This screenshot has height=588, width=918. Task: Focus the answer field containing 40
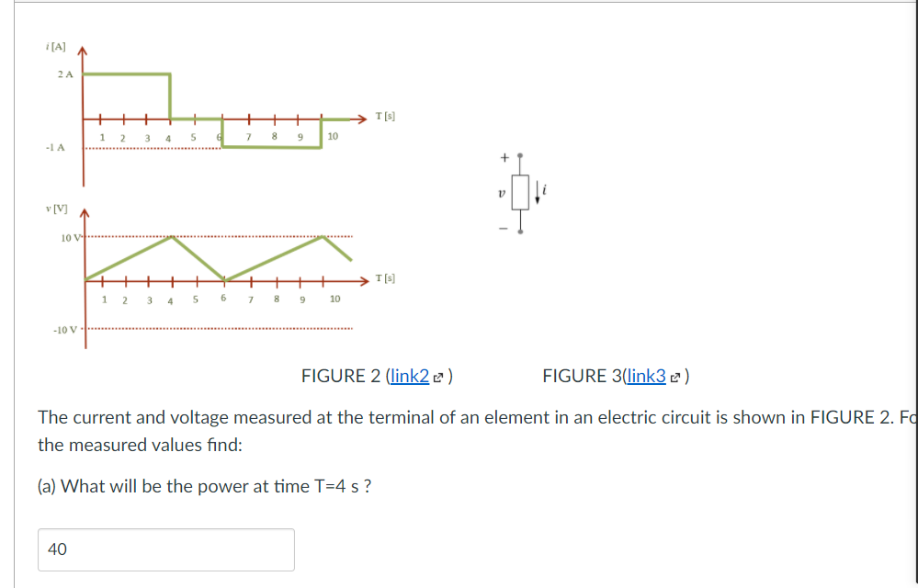166,549
